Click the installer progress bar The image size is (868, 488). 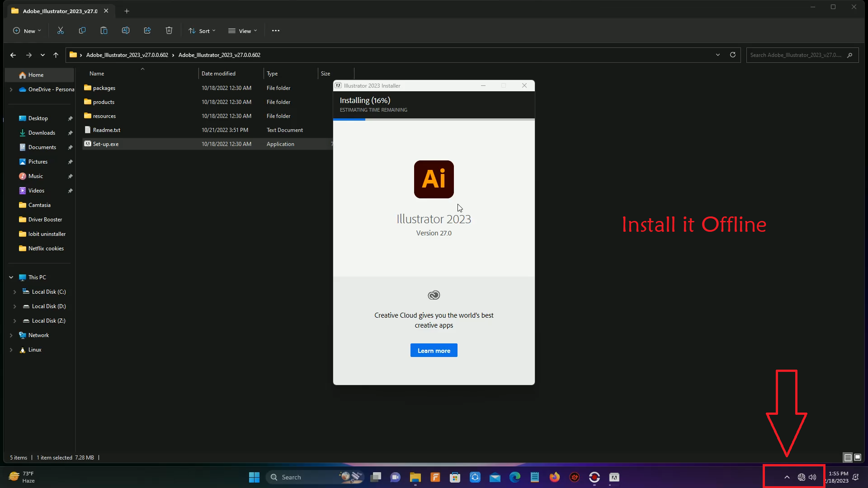[434, 119]
